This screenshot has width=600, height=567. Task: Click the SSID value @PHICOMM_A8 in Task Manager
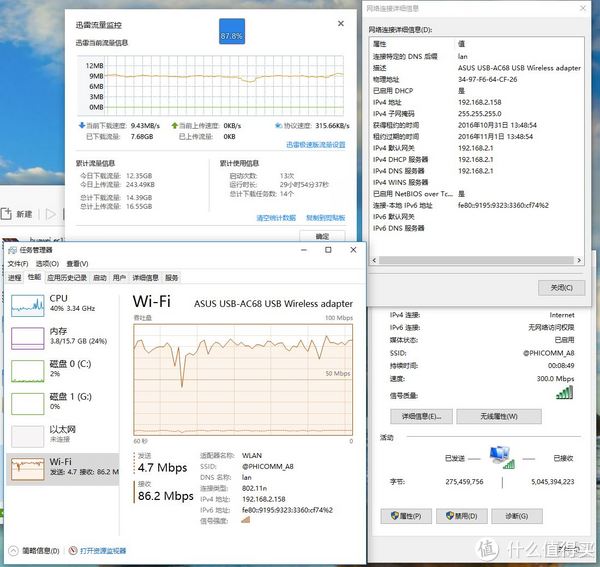pos(267,467)
